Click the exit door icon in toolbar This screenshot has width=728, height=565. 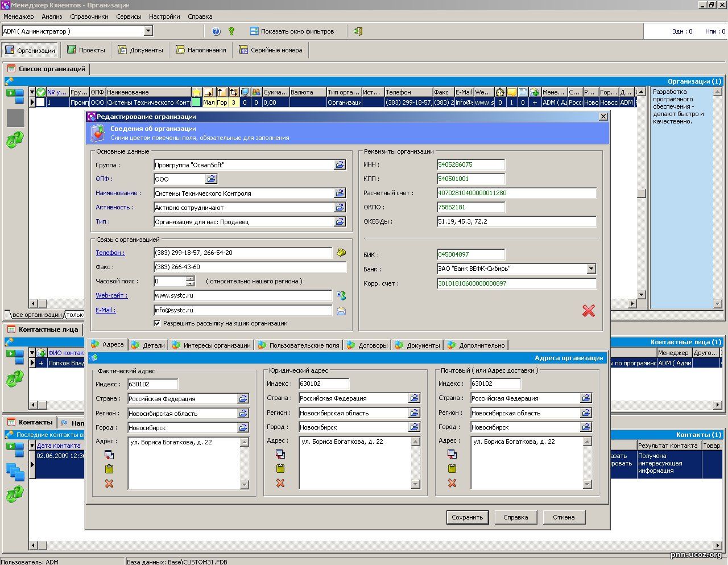(x=358, y=31)
